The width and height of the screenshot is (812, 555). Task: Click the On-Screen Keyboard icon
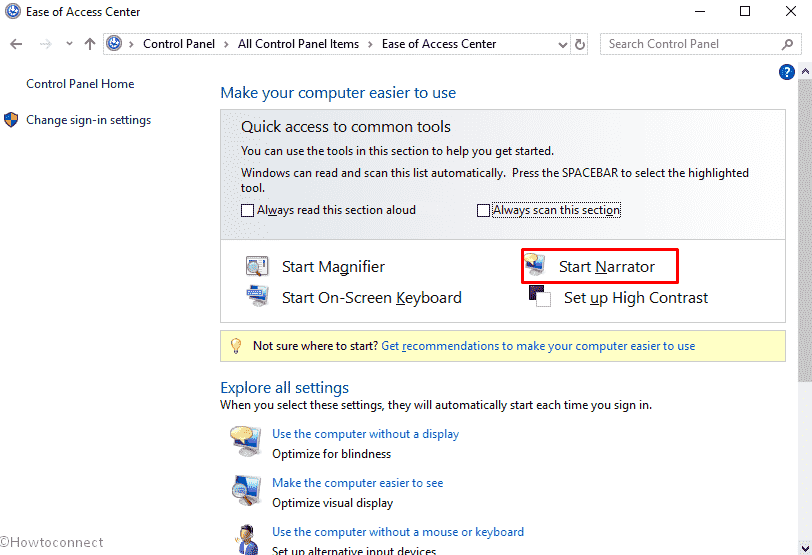point(257,296)
